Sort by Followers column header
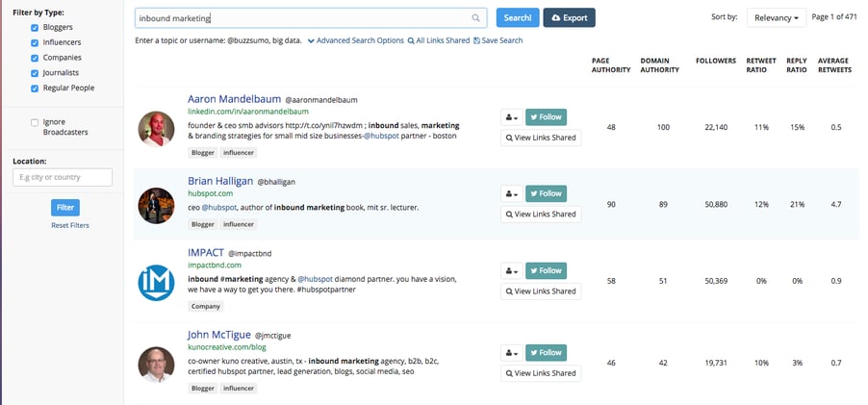 [x=716, y=61]
